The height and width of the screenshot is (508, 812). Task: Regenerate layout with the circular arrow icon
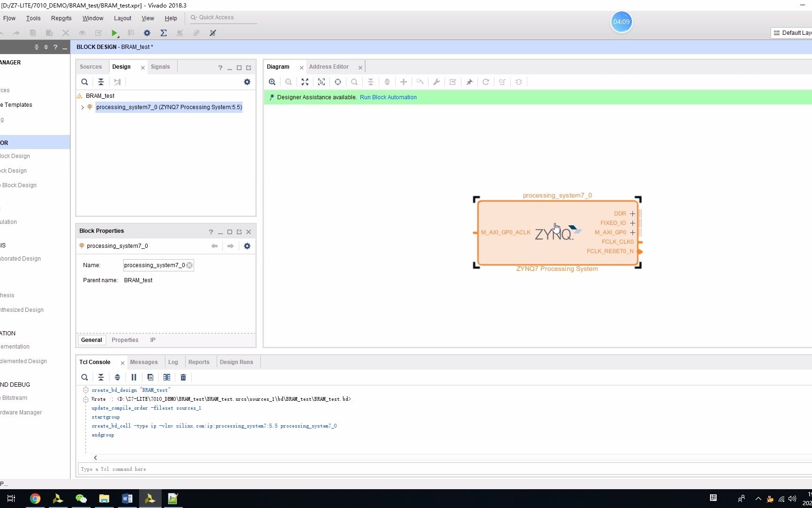click(486, 82)
